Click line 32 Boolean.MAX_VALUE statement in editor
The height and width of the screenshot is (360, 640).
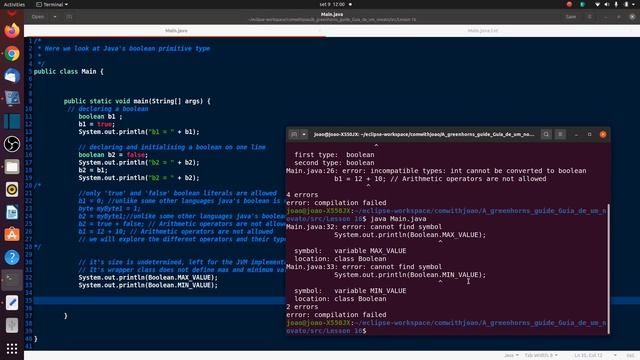click(148, 278)
